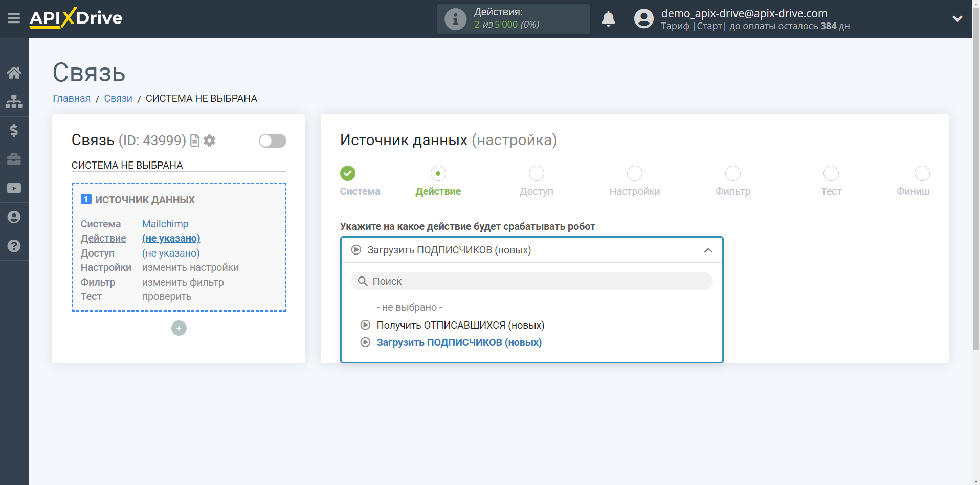Open briefcase icon in the sidebar
This screenshot has height=485, width=980.
point(14,159)
